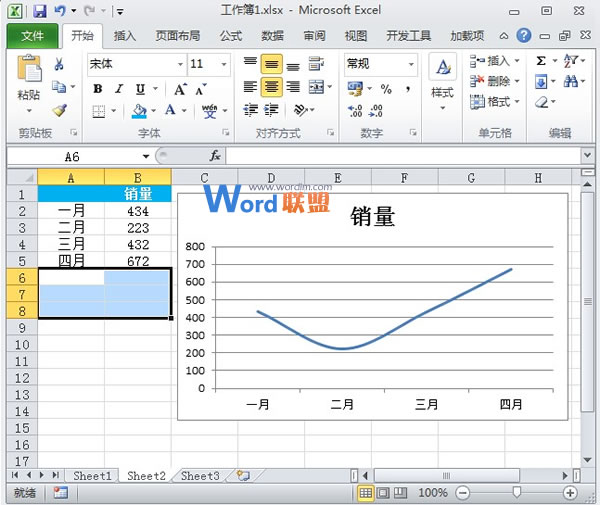Apply fill color with the paint bucket
The height and width of the screenshot is (505, 600).
pyautogui.click(x=139, y=111)
